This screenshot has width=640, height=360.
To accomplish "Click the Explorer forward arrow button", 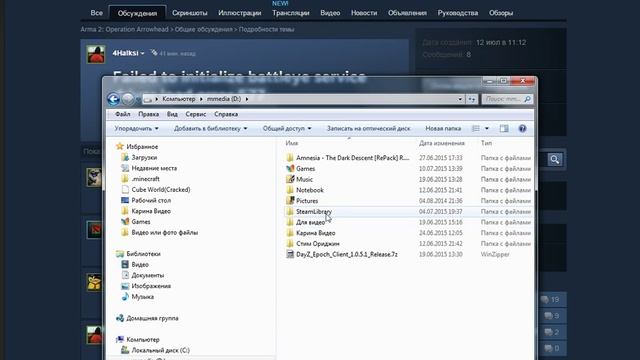I will tap(128, 99).
